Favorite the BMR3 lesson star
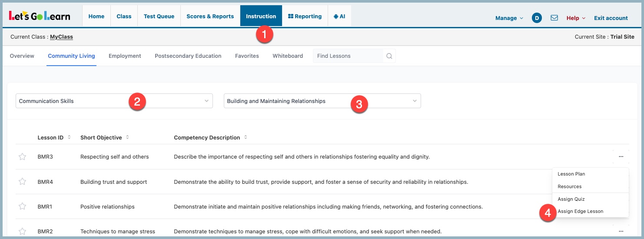This screenshot has height=239, width=644. [23, 156]
